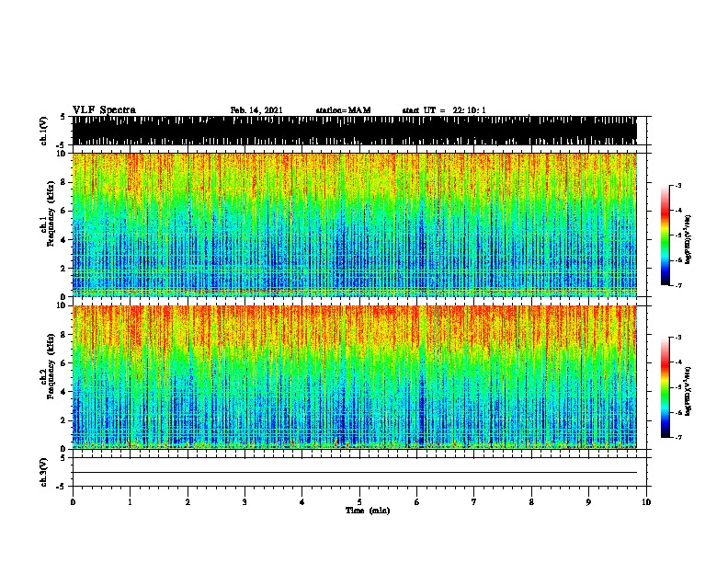Click the ch.1 frequency axis "8" tick label
This screenshot has width=728, height=563.
coord(64,182)
